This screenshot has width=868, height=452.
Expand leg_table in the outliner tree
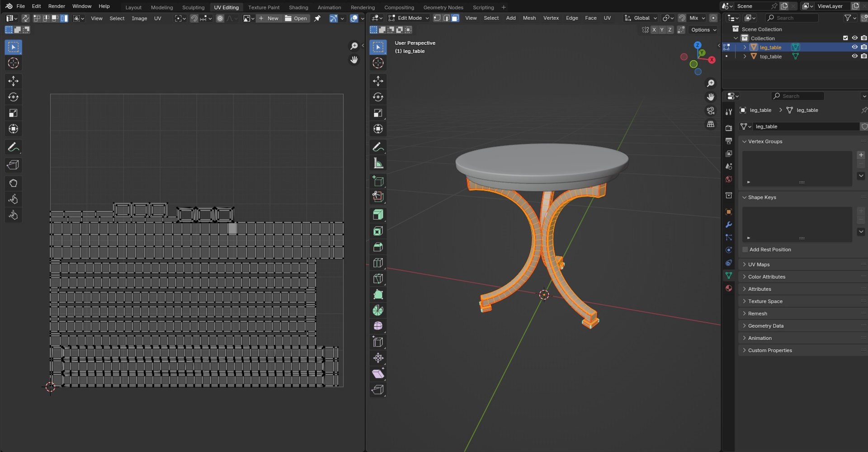pos(745,47)
